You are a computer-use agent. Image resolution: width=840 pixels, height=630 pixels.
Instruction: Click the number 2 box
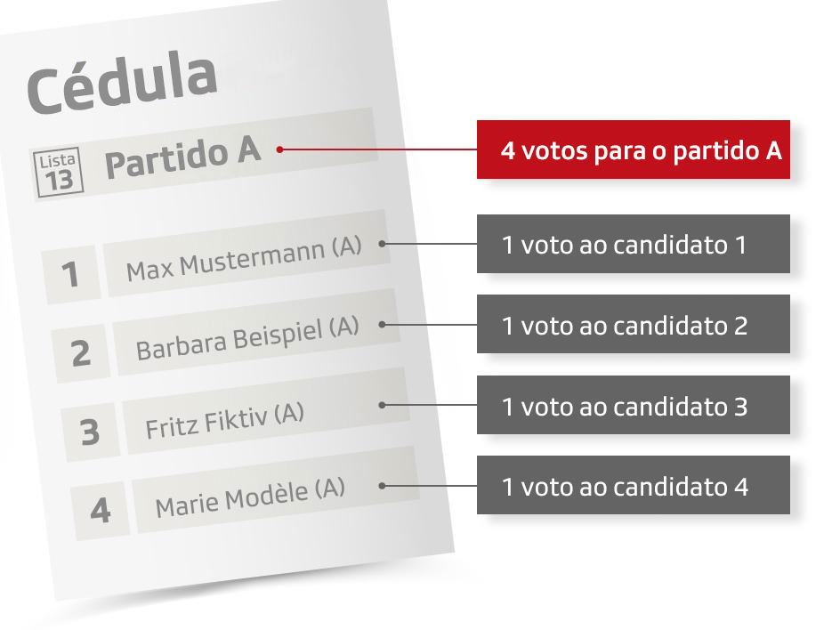pos(81,353)
